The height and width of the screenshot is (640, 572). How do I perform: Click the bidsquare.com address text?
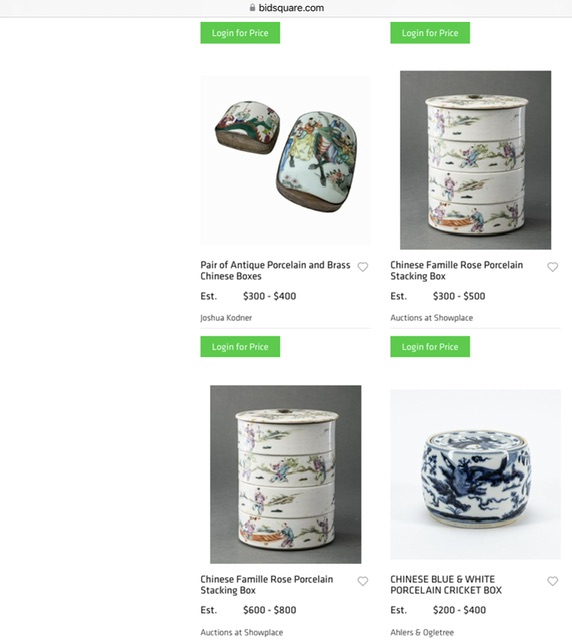[291, 8]
